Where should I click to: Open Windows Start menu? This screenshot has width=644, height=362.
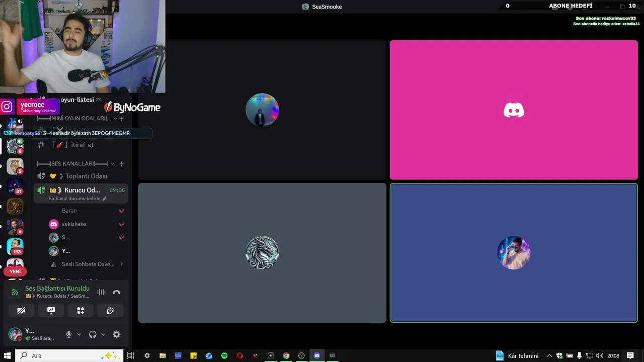coord(7,355)
